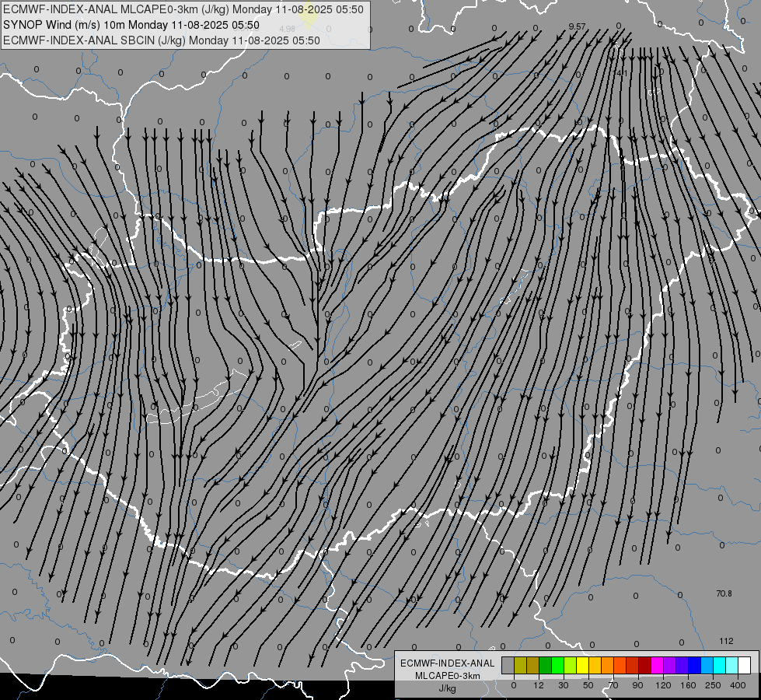Click the 9.57 value on the map
The width and height of the screenshot is (761, 700).
[x=577, y=26]
